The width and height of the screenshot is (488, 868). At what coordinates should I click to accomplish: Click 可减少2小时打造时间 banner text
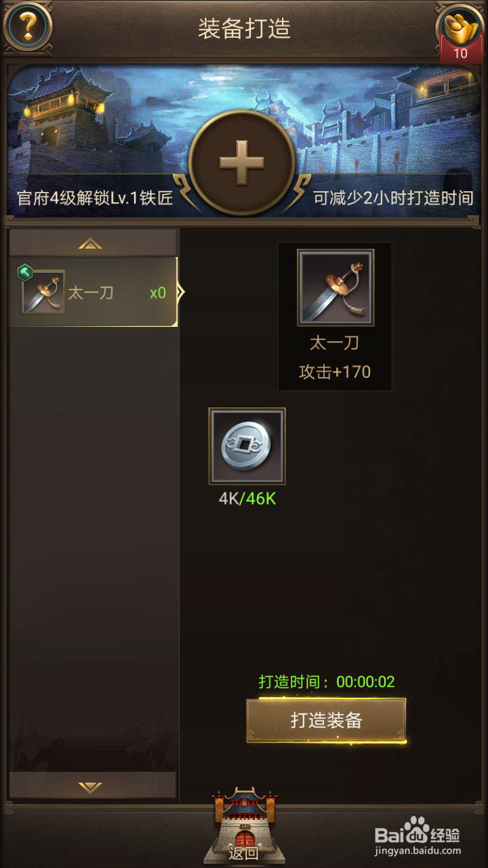click(x=393, y=199)
